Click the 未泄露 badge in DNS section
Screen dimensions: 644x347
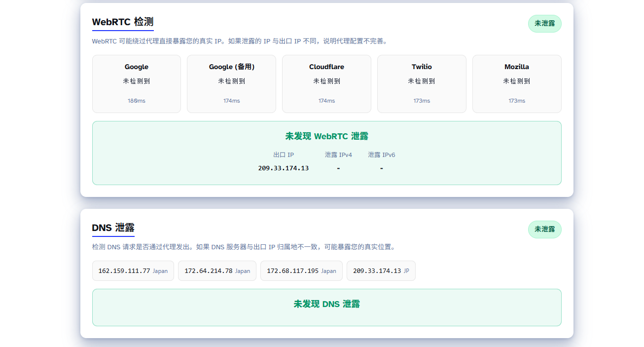click(544, 229)
